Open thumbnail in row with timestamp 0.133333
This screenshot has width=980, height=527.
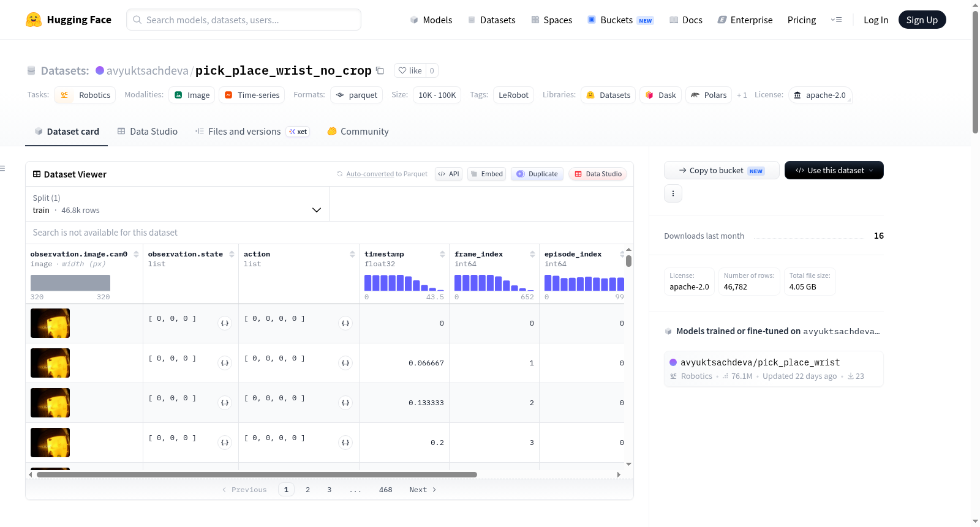coord(50,403)
